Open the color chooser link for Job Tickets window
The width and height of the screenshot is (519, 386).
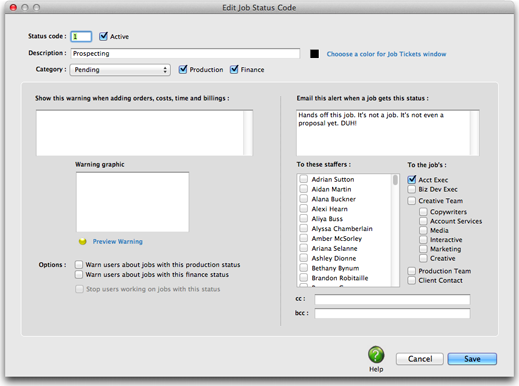(386, 54)
